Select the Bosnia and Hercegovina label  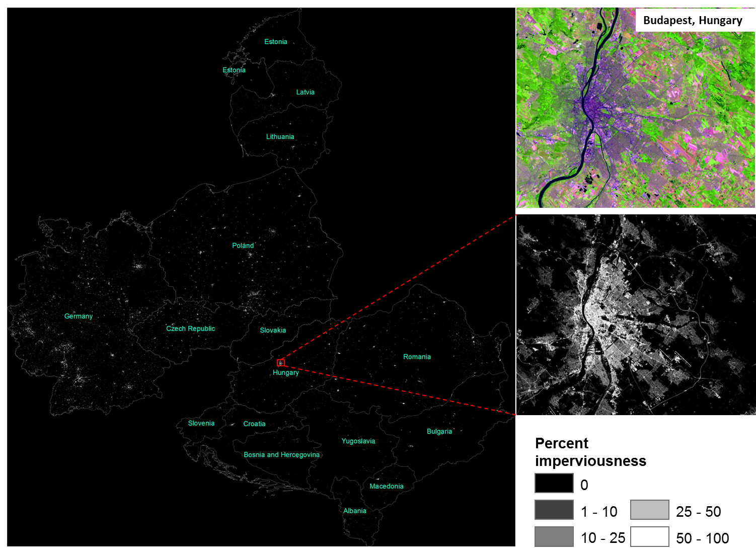pyautogui.click(x=281, y=455)
